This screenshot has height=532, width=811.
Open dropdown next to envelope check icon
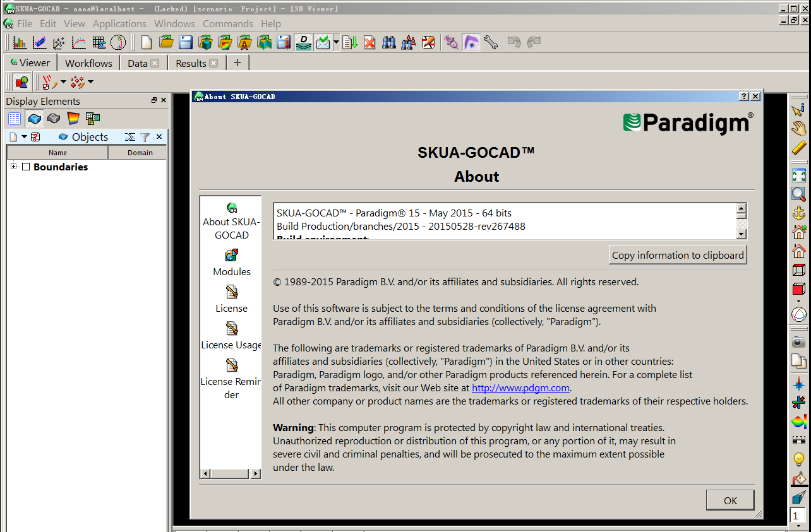(x=336, y=42)
